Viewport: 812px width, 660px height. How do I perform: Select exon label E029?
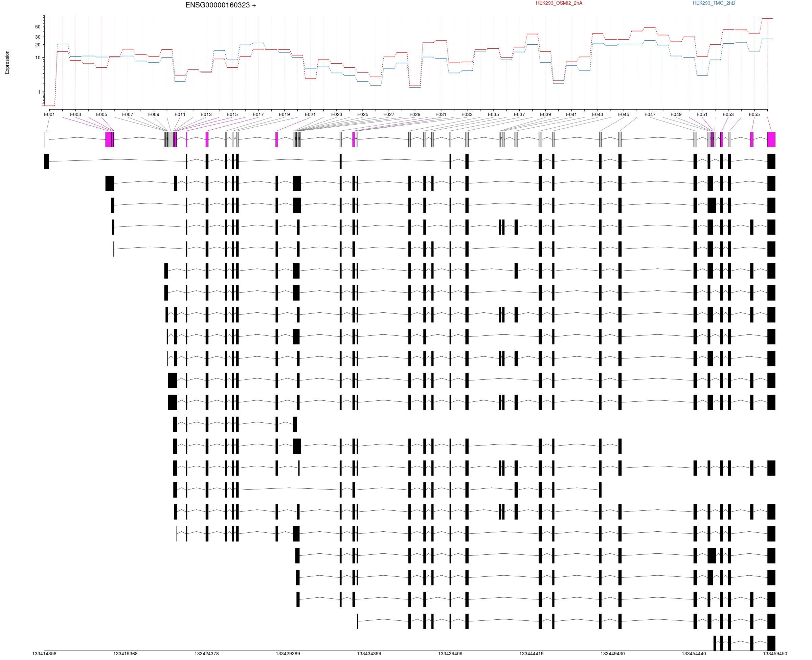pos(415,114)
